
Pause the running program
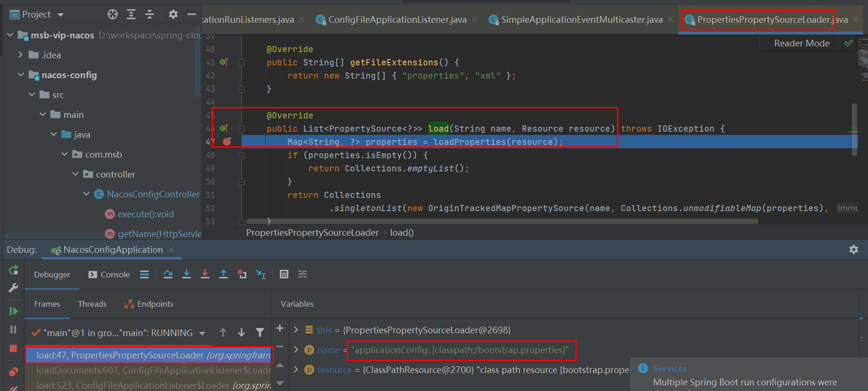(x=13, y=329)
